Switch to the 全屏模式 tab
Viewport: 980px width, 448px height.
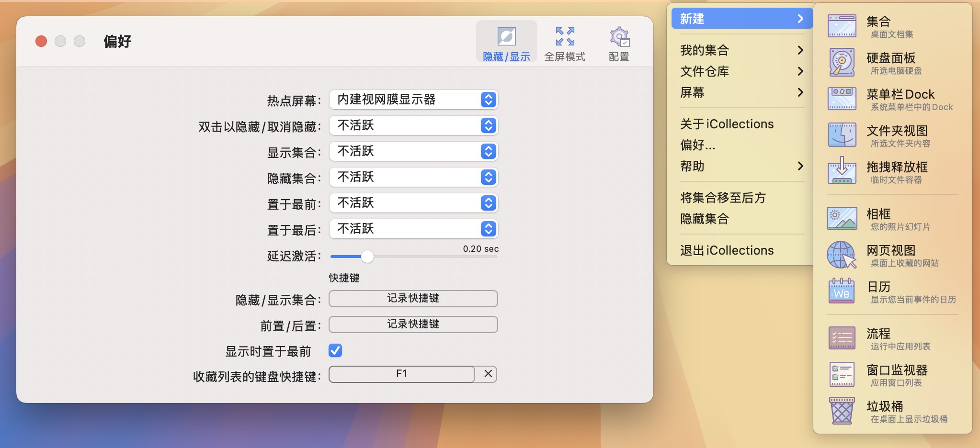(x=565, y=43)
